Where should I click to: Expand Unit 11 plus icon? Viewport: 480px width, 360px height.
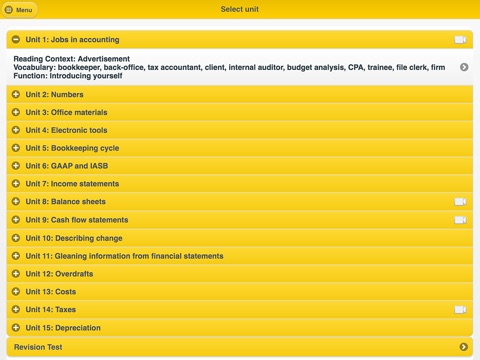pos(16,256)
